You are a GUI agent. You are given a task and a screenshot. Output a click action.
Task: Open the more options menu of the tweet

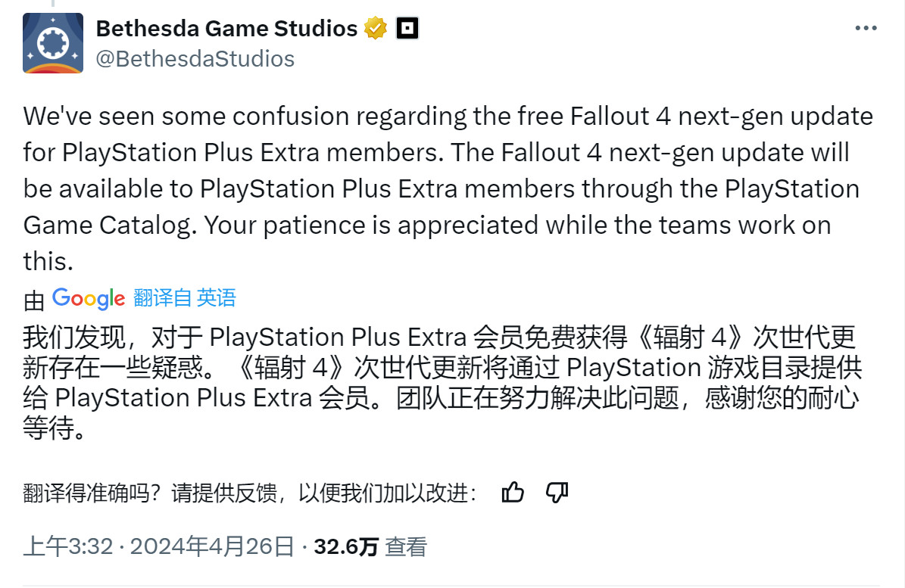865,27
